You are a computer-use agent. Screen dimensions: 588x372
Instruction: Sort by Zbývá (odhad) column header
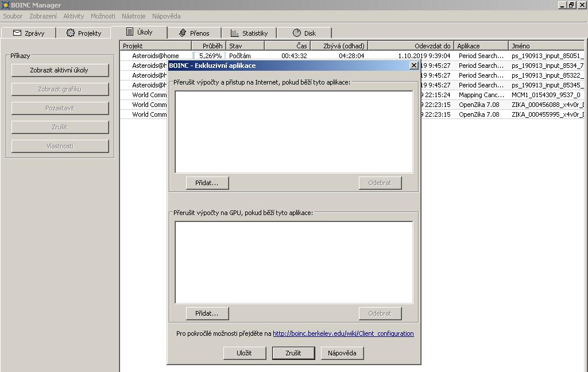pos(339,46)
